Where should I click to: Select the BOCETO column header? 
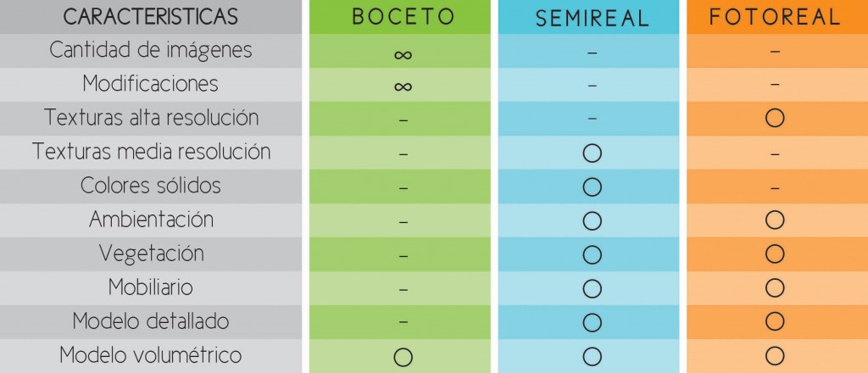[x=403, y=17]
